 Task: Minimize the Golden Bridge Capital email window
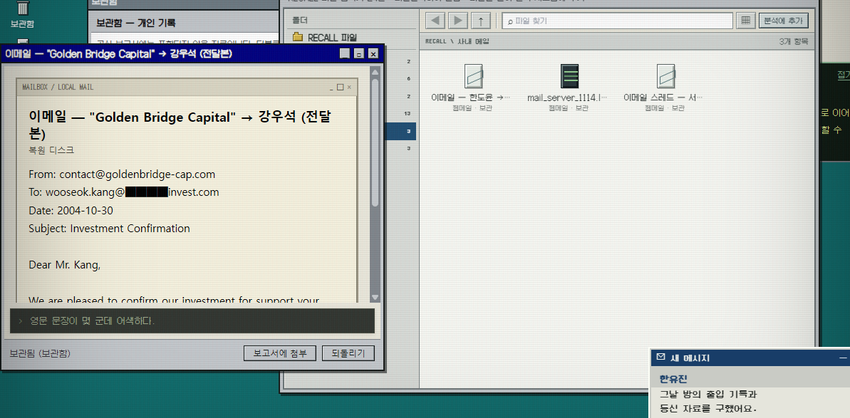point(344,54)
